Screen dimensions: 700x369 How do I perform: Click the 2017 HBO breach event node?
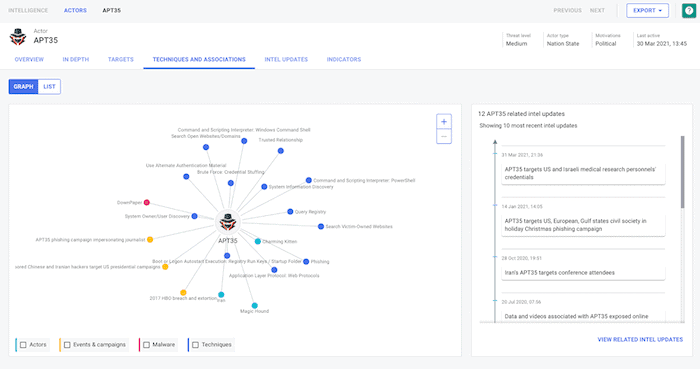point(183,293)
